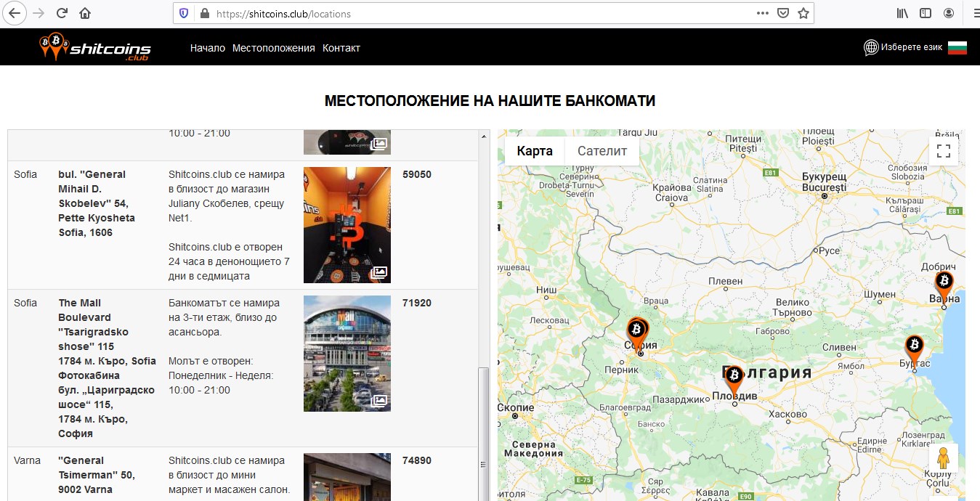Screen dimensions: 980x501
Task: Open the Контакт menu item
Action: (341, 48)
